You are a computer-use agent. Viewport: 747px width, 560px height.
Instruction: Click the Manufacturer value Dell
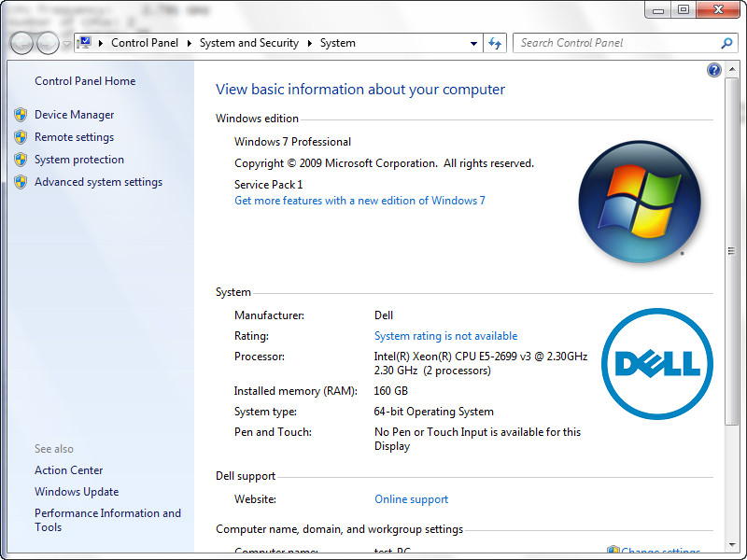click(384, 315)
